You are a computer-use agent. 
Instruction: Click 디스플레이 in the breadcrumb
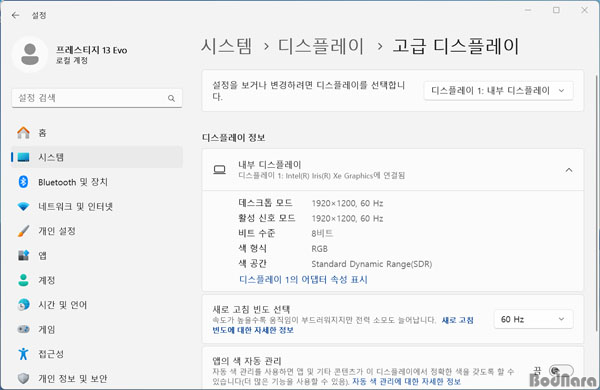(x=321, y=46)
